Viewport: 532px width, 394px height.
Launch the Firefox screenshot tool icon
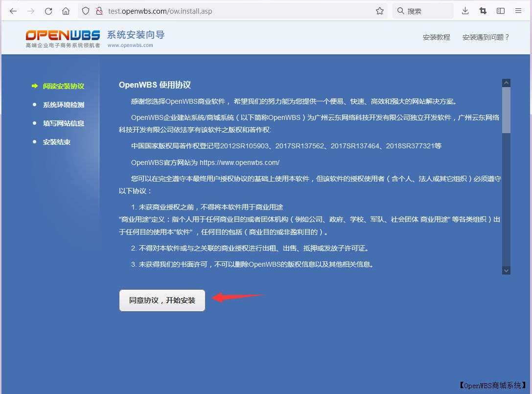[483, 10]
